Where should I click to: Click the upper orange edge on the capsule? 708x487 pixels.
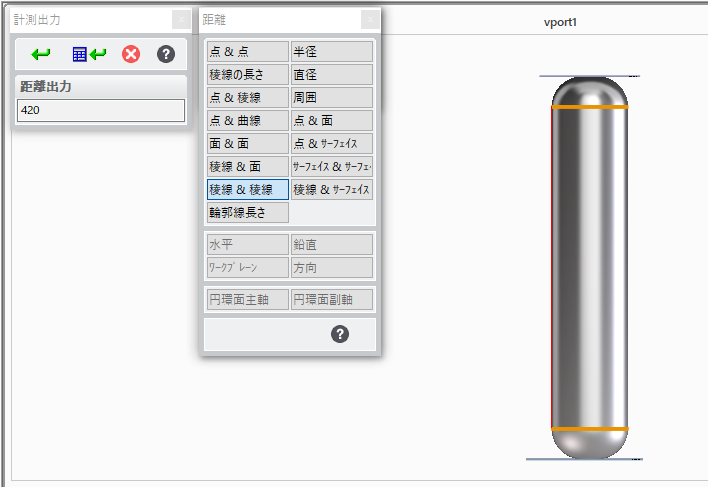tap(590, 106)
